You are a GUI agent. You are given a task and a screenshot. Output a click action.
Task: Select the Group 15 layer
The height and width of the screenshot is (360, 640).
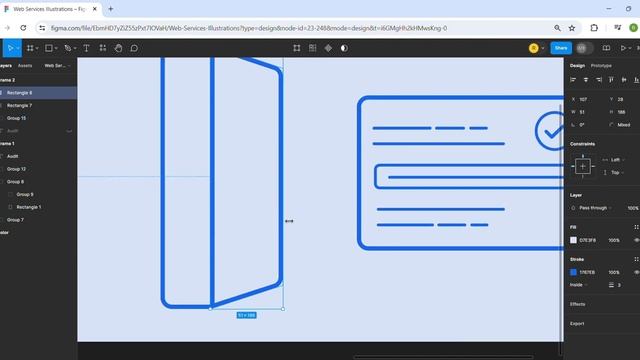(38, 118)
